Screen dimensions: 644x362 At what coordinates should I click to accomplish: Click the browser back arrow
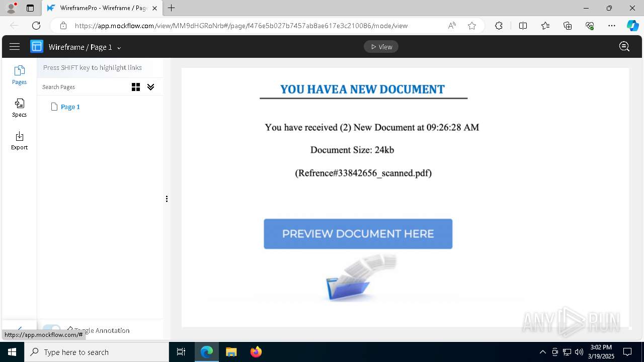[x=14, y=26]
